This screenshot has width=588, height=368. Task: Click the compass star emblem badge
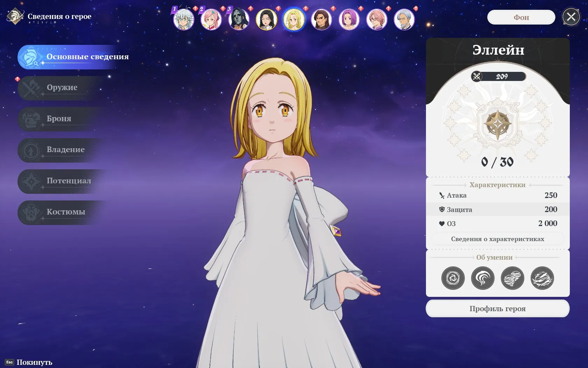point(497,124)
